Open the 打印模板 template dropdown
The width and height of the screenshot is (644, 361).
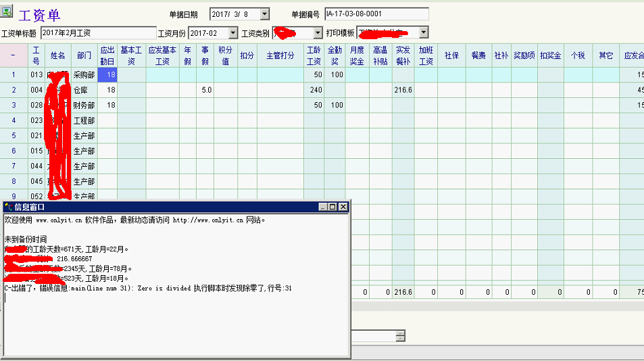[x=423, y=32]
